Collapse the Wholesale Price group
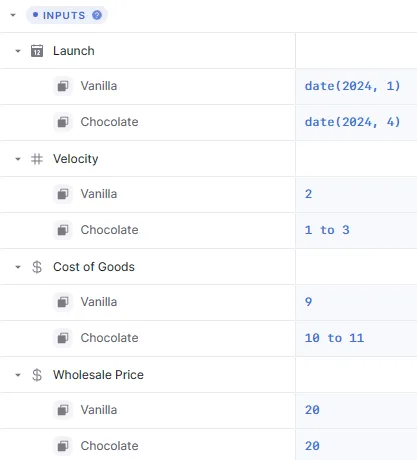Screen dimensions: 417x460 pos(18,375)
